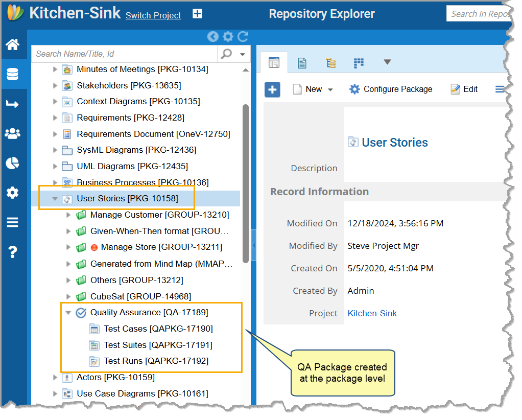Select Generated from Mind Map group
Image resolution: width=522 pixels, height=420 pixels.
[x=161, y=264]
